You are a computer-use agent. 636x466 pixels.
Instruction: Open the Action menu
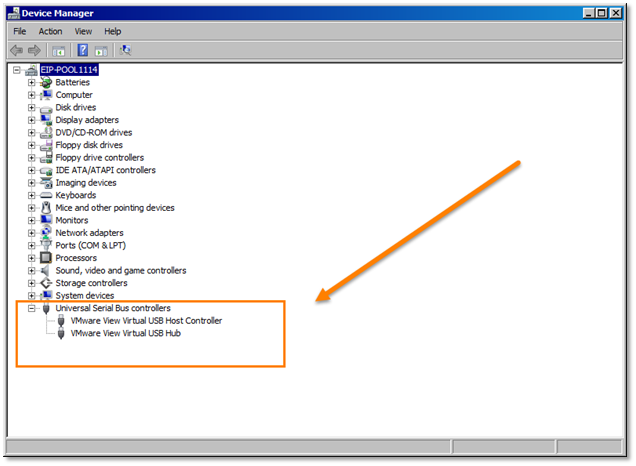(50, 31)
